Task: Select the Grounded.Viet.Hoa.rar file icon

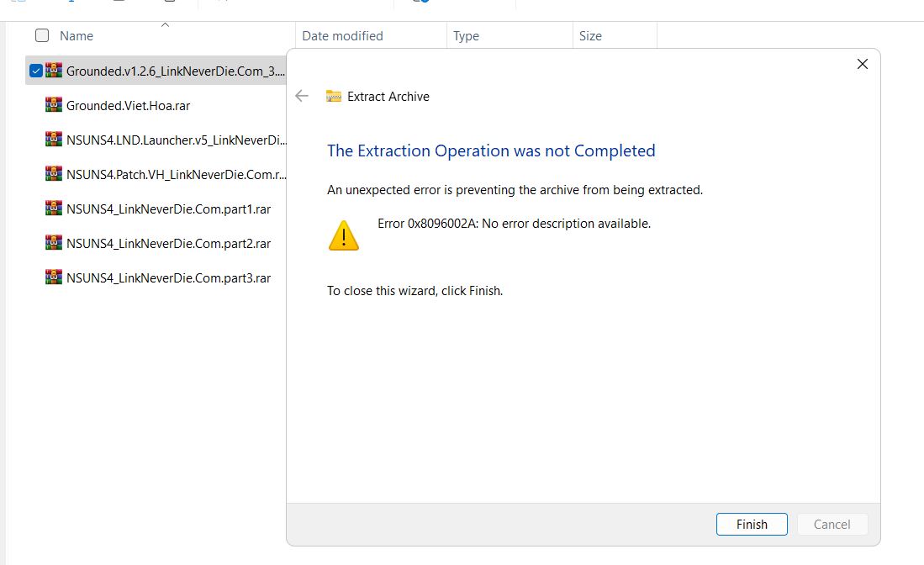Action: [54, 105]
